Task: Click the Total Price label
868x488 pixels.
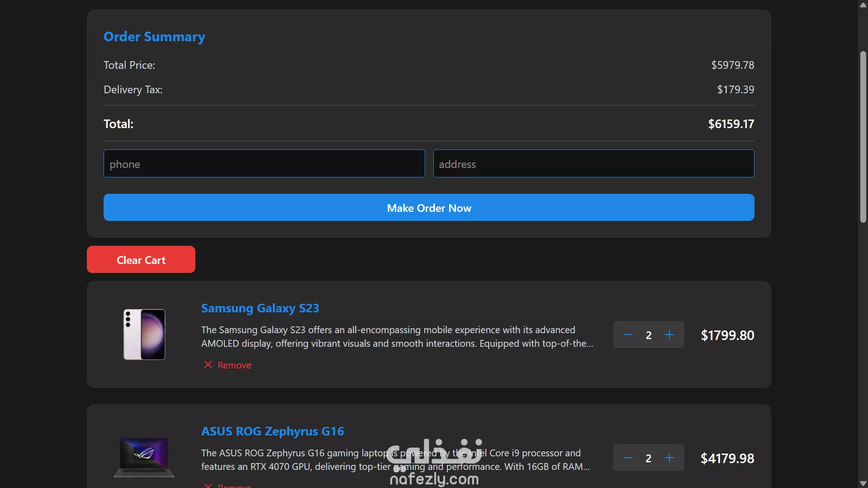Action: (x=129, y=65)
